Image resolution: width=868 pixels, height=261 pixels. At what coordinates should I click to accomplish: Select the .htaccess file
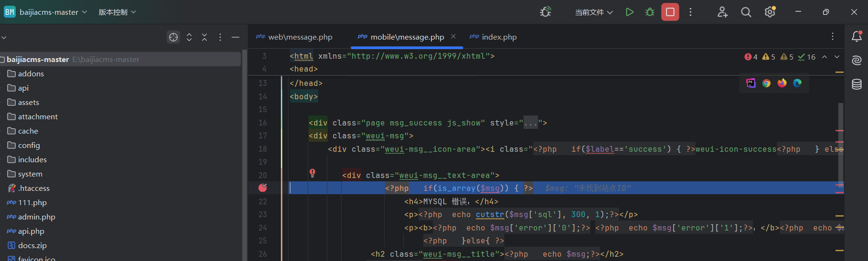click(x=34, y=188)
